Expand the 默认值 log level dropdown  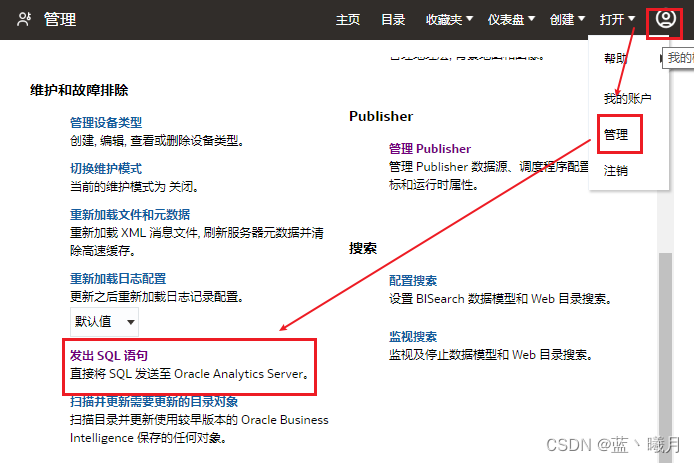(104, 322)
